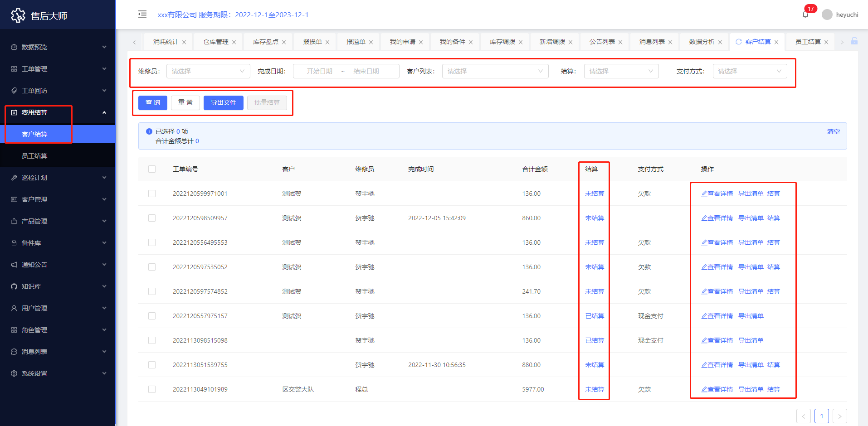Screen dimensions: 868x426
Task: Click the 导出文件 button
Action: point(223,102)
